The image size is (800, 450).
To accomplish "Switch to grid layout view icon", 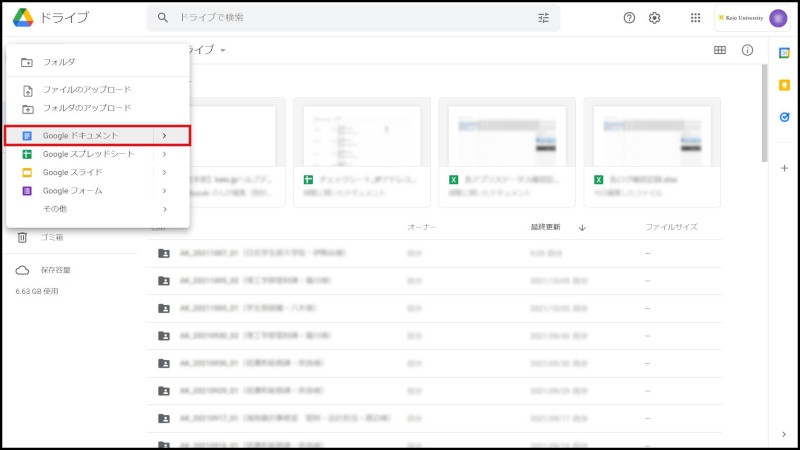I will click(x=720, y=50).
